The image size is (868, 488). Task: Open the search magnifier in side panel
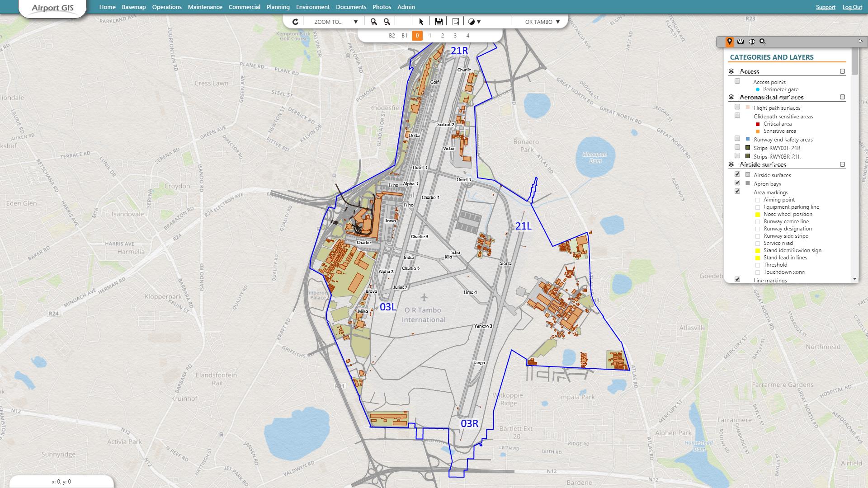tap(763, 42)
